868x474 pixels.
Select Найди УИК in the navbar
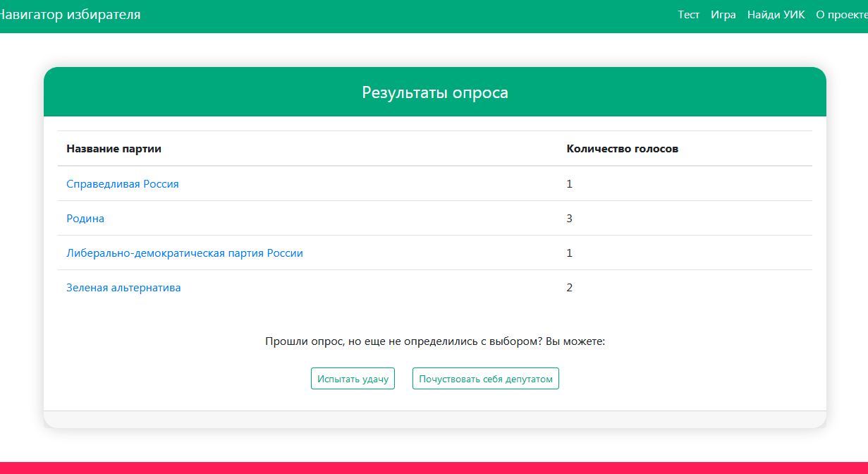click(776, 15)
